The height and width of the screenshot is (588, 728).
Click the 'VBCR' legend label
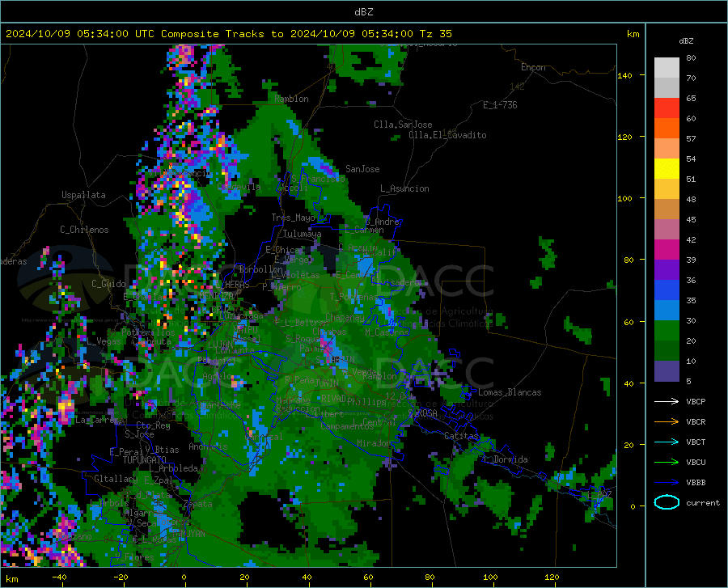click(696, 422)
